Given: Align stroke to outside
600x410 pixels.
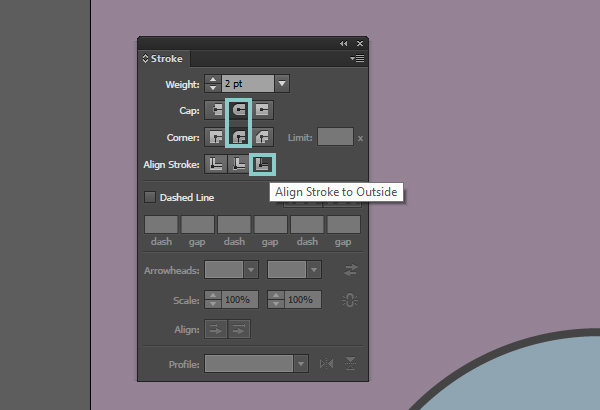Looking at the screenshot, I should pos(262,164).
